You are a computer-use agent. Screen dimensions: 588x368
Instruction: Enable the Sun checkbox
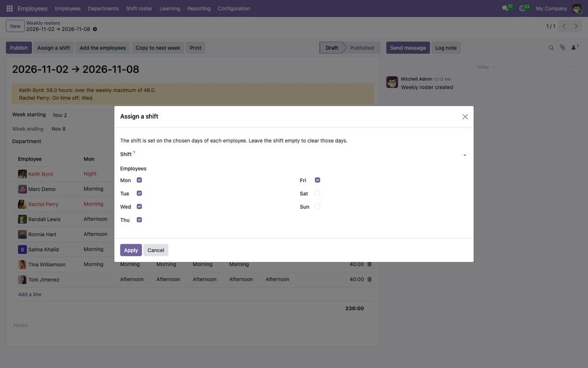coord(317,207)
